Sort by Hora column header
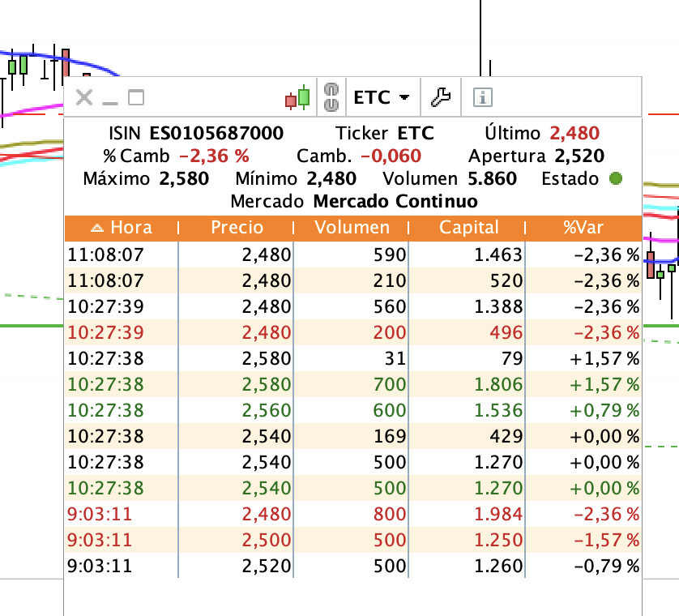The width and height of the screenshot is (679, 616). (x=122, y=228)
